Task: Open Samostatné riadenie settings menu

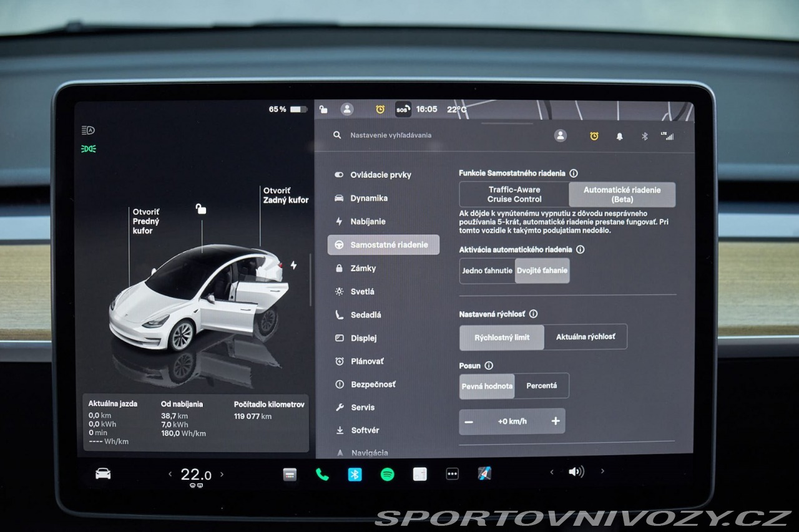Action: pyautogui.click(x=383, y=245)
